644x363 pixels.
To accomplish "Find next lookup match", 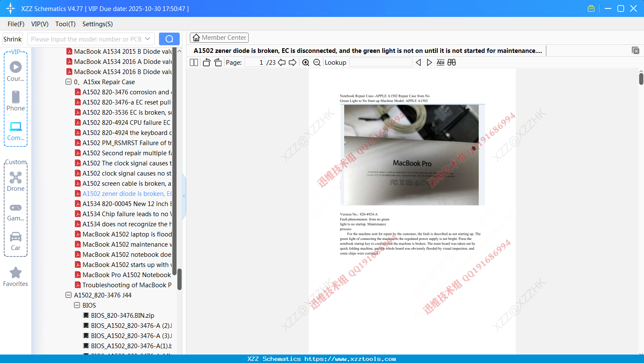I will click(x=429, y=63).
